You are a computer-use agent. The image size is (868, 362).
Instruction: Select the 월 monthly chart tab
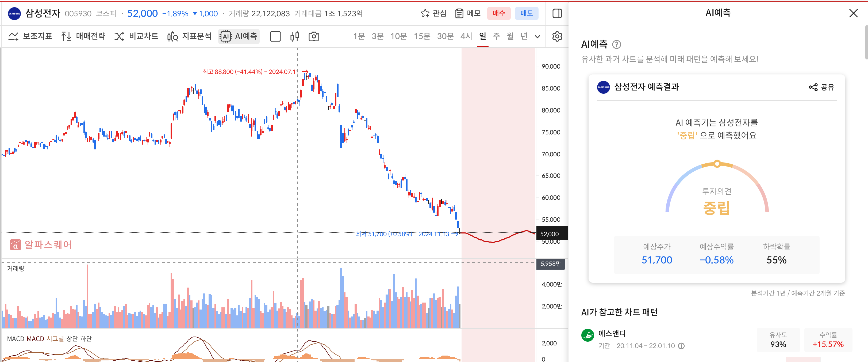tap(510, 36)
